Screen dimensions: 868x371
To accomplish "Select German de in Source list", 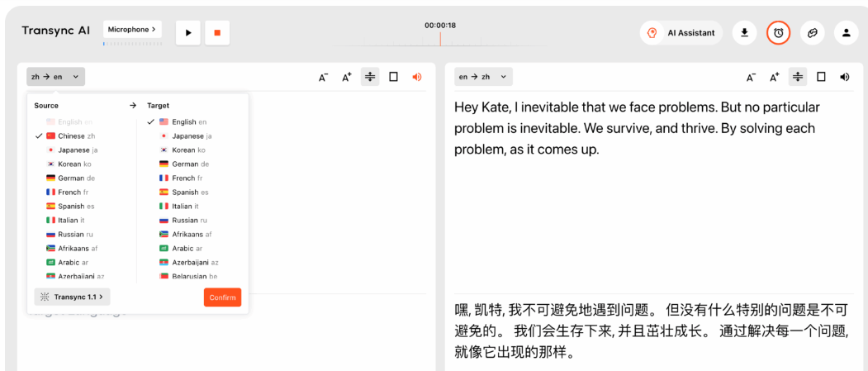I will coord(71,178).
